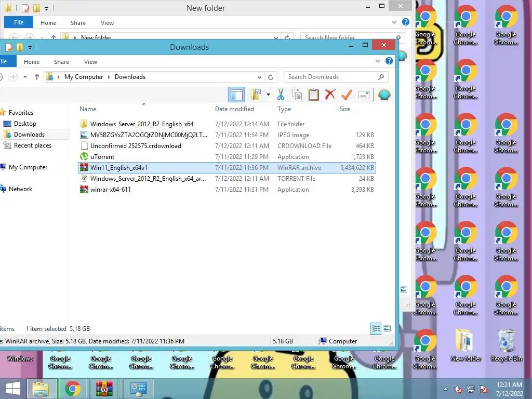Click the uTorrent file icon
The height and width of the screenshot is (399, 532).
pyautogui.click(x=84, y=157)
